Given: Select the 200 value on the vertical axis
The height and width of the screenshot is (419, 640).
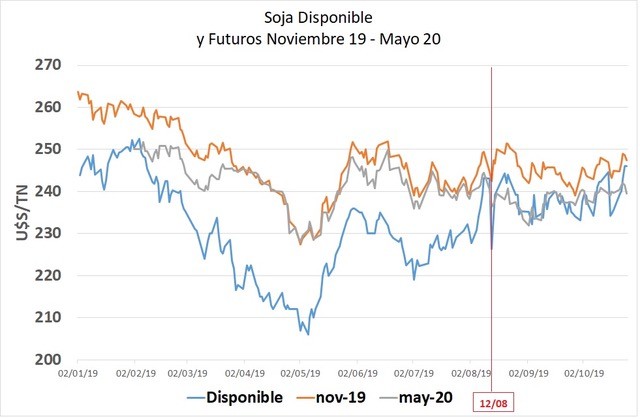Looking at the screenshot, I should click(49, 359).
